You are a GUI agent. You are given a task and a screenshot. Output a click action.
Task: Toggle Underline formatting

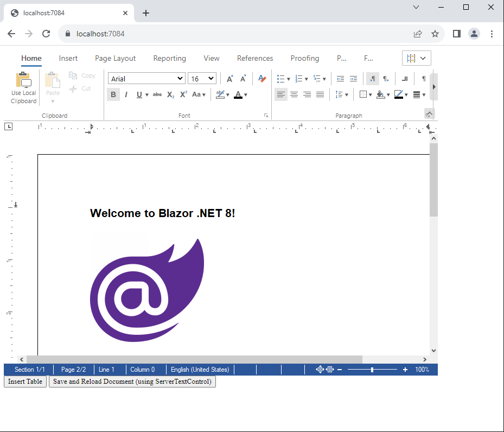point(139,94)
